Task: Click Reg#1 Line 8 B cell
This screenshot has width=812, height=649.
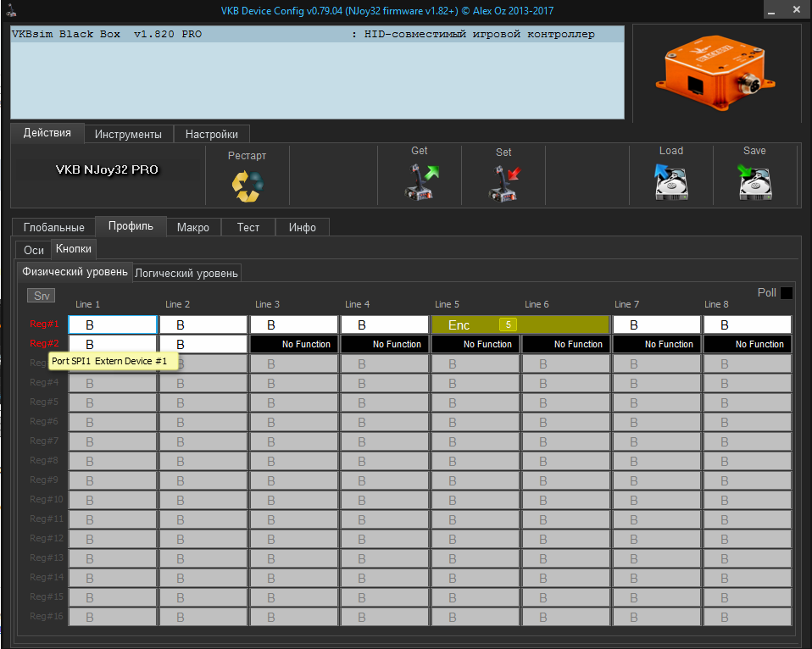Action: (748, 324)
